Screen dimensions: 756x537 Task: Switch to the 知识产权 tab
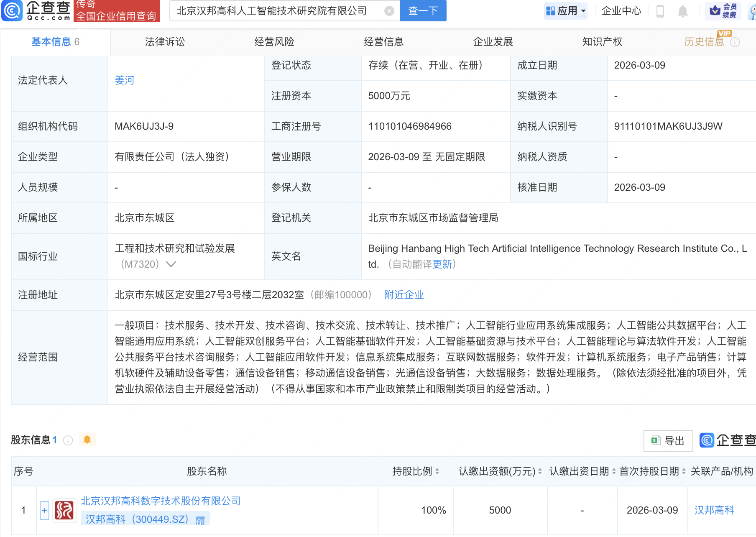tap(602, 42)
